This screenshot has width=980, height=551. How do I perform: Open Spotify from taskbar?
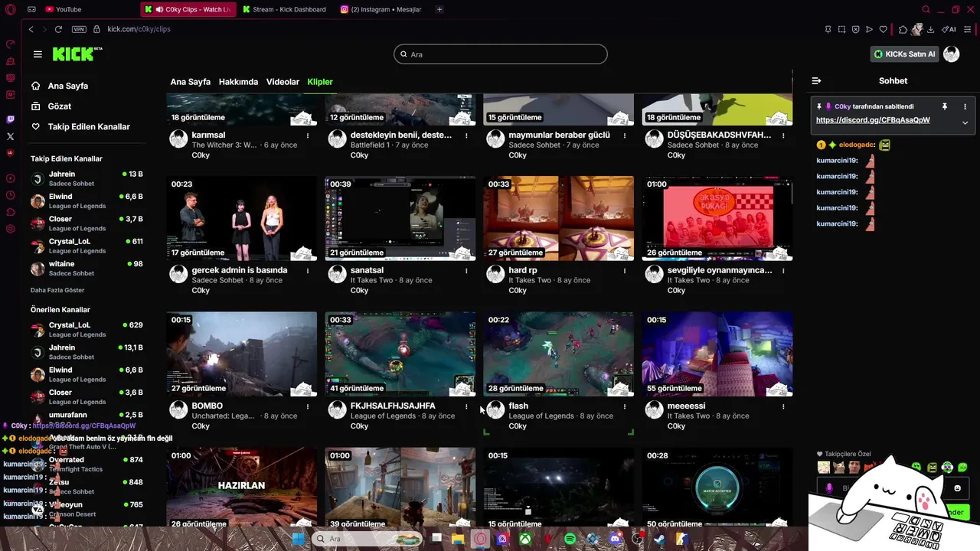click(x=570, y=539)
